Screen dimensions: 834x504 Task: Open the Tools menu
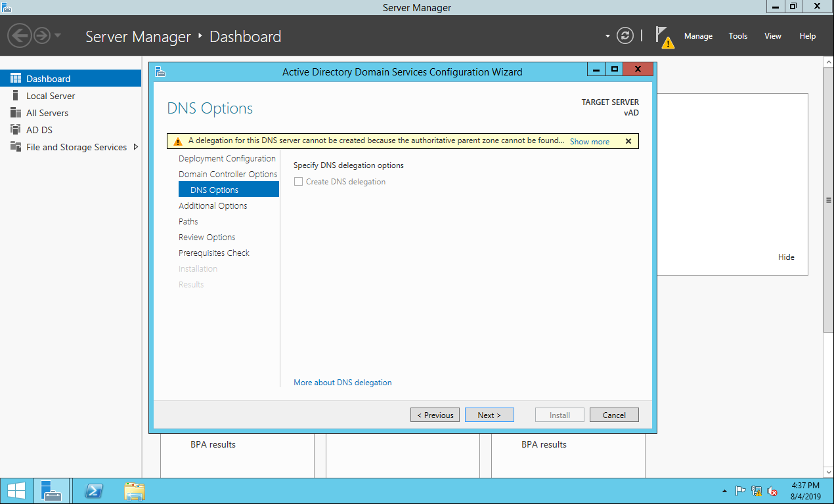click(x=737, y=36)
